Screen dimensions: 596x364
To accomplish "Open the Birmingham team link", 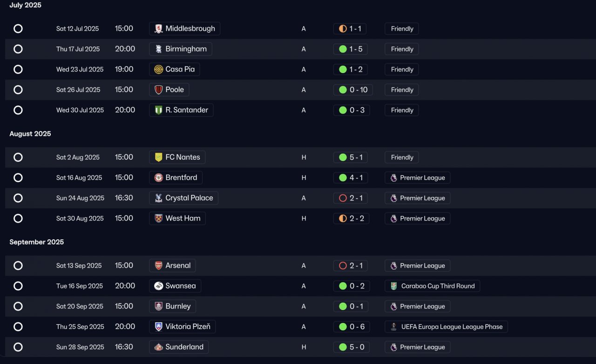I will (181, 49).
